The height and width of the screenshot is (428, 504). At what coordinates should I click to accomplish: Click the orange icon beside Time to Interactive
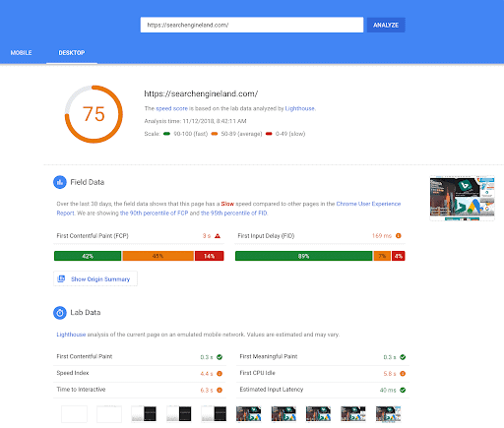tap(220, 390)
